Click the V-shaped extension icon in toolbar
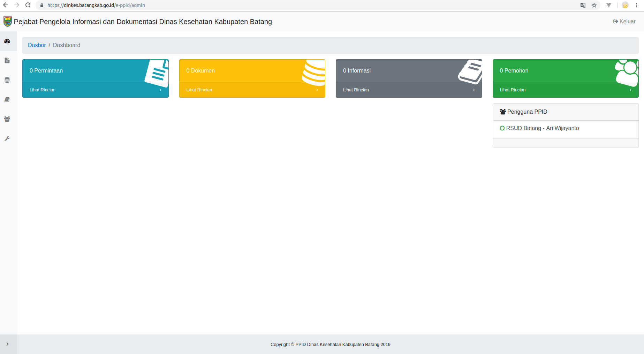Image resolution: width=644 pixels, height=354 pixels. tap(609, 5)
